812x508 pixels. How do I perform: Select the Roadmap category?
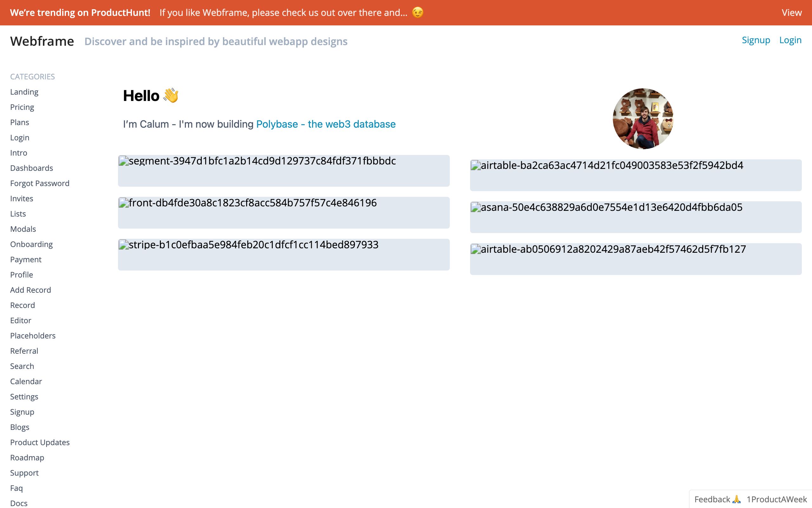[x=27, y=458]
